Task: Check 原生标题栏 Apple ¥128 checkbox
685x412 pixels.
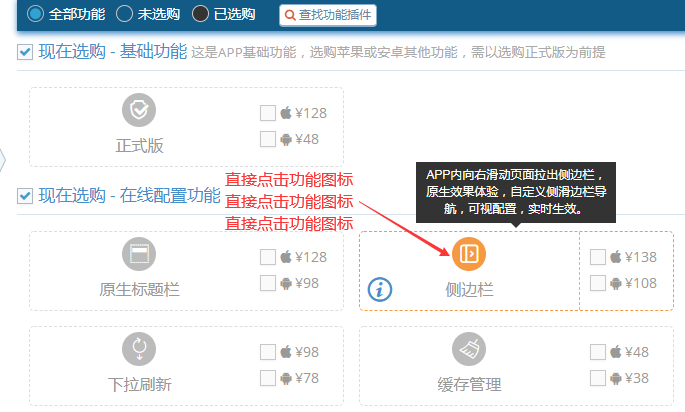Action: (x=268, y=257)
